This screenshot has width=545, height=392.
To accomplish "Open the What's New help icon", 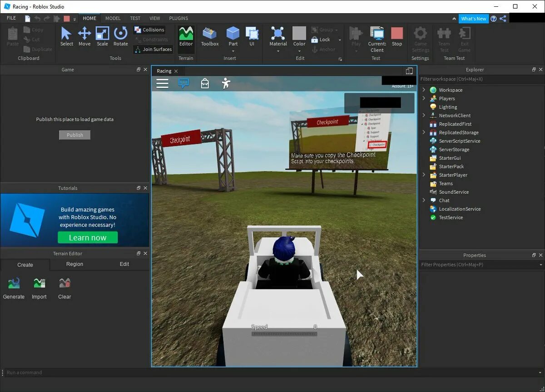I will point(494,19).
